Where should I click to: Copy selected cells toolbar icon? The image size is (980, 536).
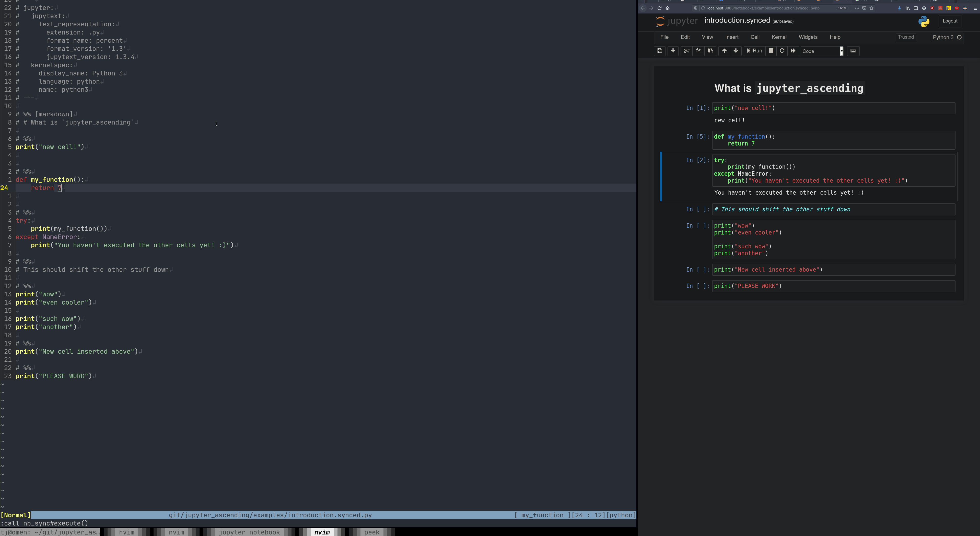click(x=698, y=51)
